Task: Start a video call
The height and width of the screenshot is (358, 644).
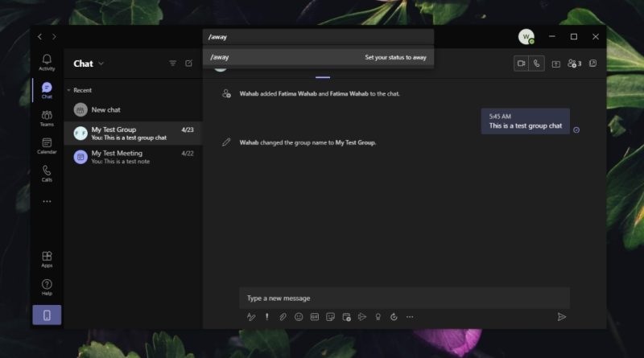Action: click(x=521, y=64)
